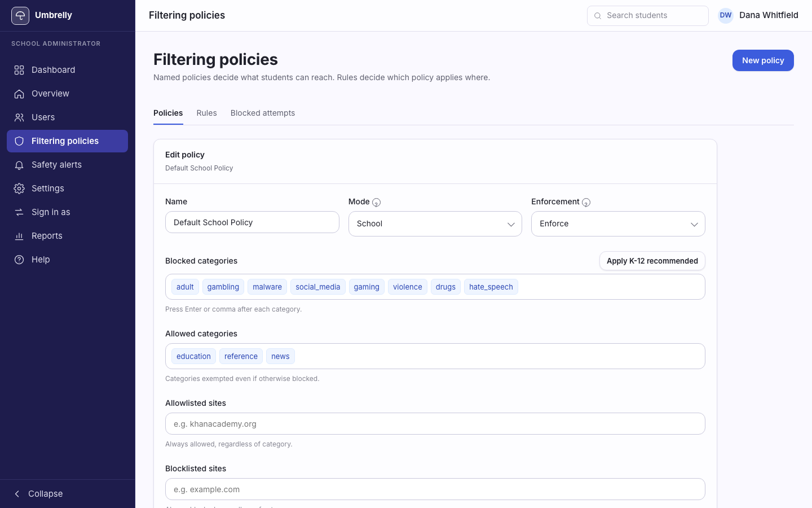This screenshot has width=812, height=508.
Task: Focus the Search students field
Action: 648,16
